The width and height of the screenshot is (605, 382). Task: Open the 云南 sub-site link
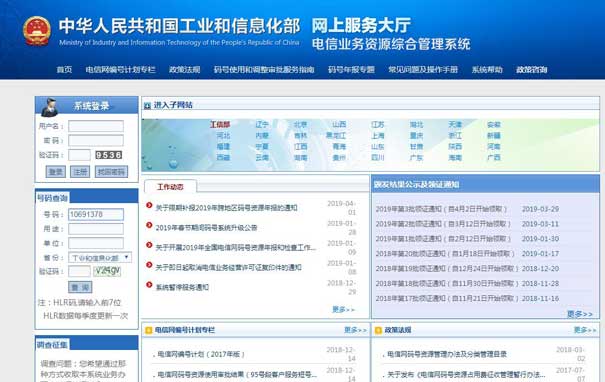262,157
